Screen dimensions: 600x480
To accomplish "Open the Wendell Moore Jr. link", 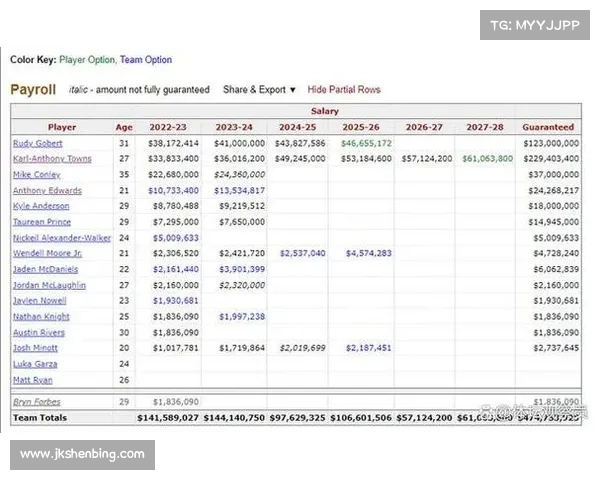I will [x=48, y=254].
